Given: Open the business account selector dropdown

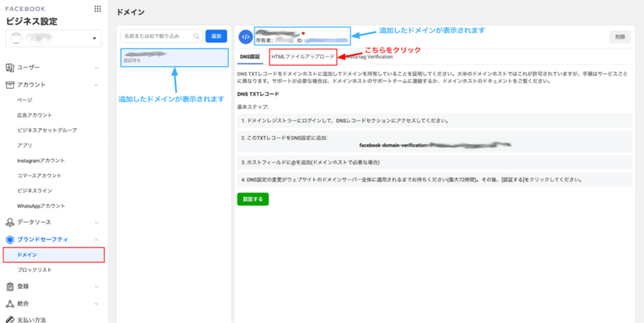Looking at the screenshot, I should tap(54, 38).
